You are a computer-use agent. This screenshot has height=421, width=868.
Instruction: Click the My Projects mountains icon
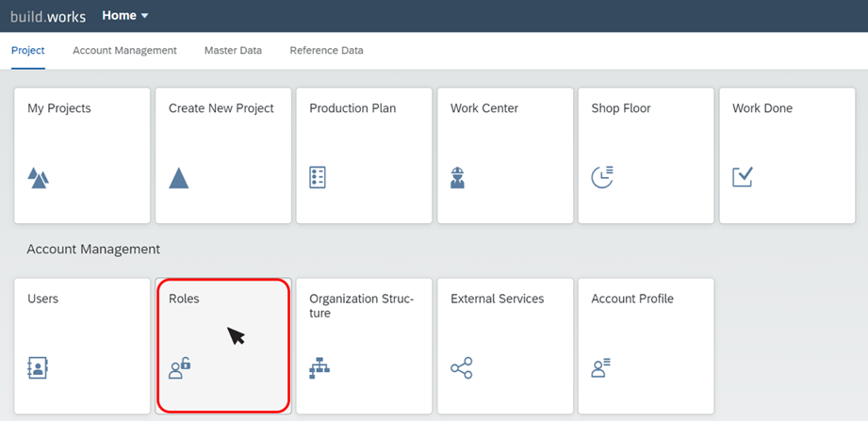click(39, 178)
